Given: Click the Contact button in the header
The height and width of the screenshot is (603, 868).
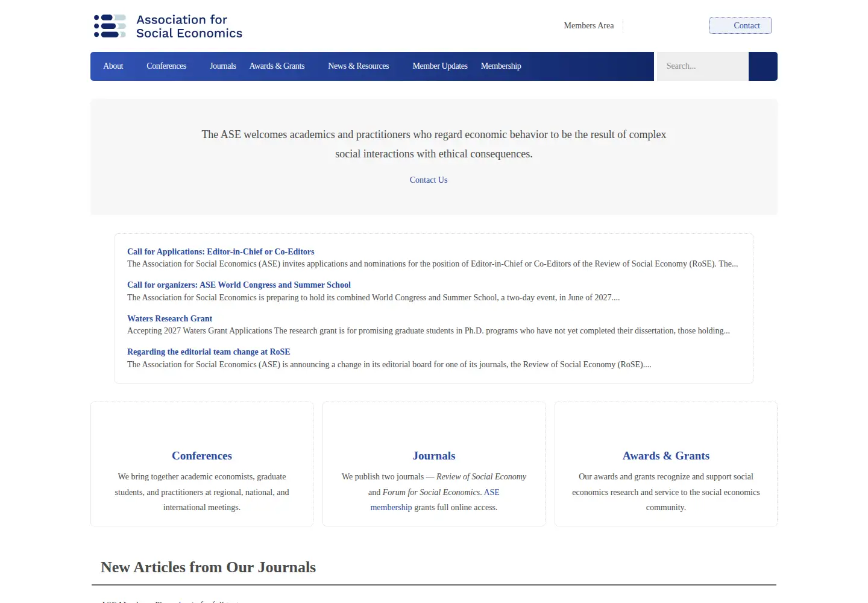Looking at the screenshot, I should point(740,25).
